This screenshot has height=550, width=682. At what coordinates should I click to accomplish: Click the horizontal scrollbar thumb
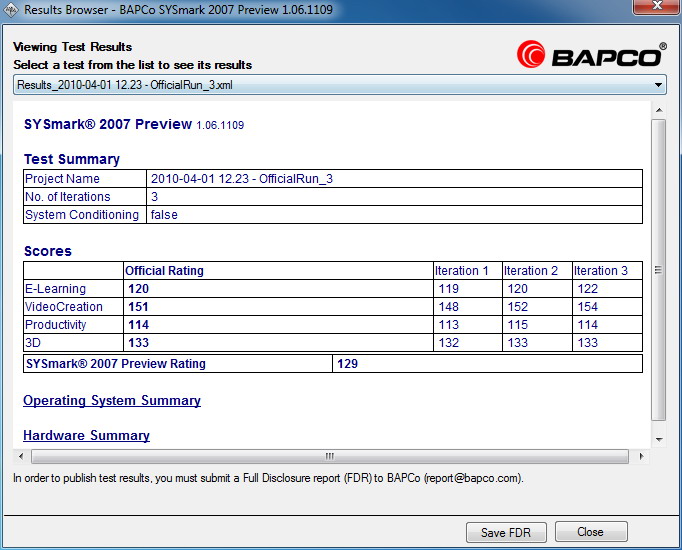(330, 456)
